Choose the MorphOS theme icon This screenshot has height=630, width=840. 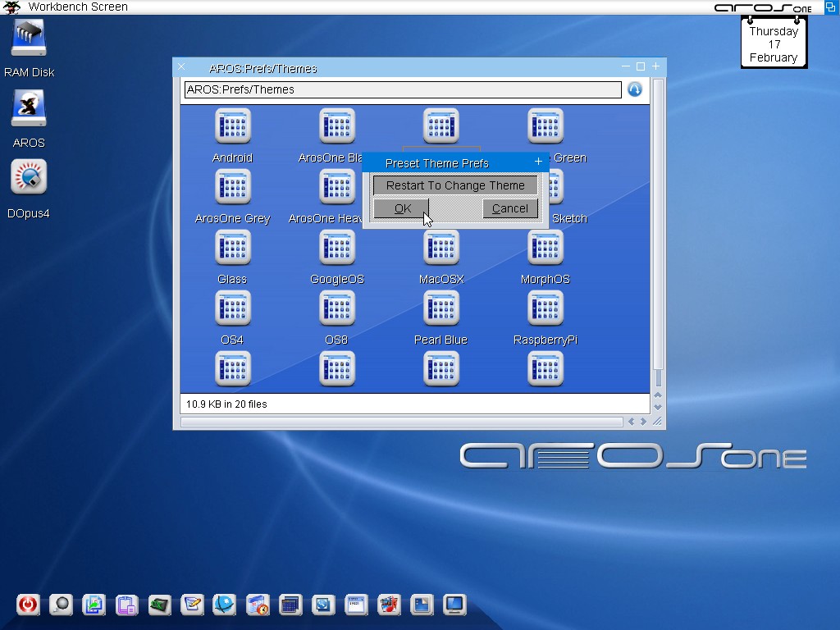pos(545,248)
